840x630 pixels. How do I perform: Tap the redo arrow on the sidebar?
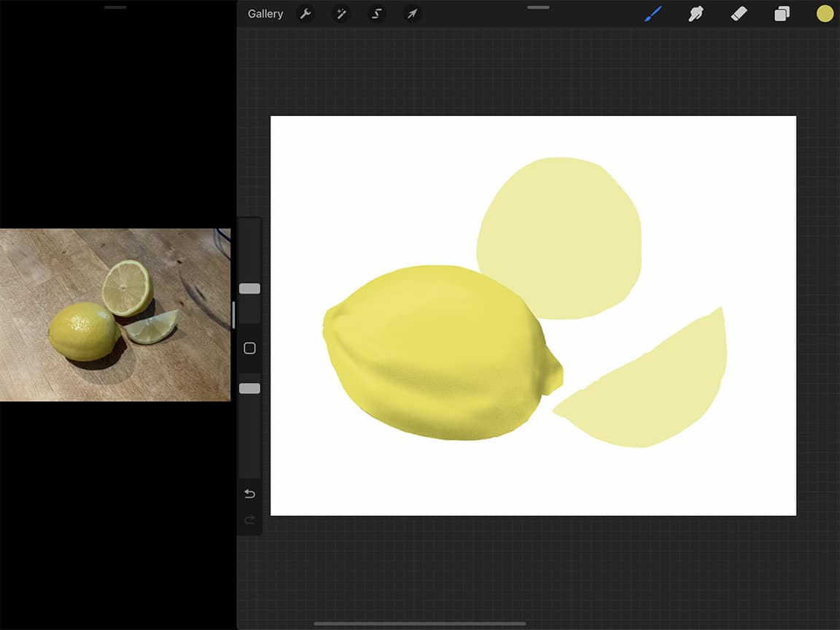coord(249,520)
